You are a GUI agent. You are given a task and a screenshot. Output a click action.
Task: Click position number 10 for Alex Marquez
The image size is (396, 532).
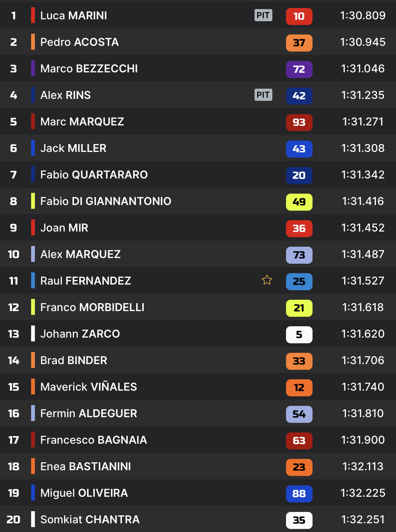pos(14,254)
